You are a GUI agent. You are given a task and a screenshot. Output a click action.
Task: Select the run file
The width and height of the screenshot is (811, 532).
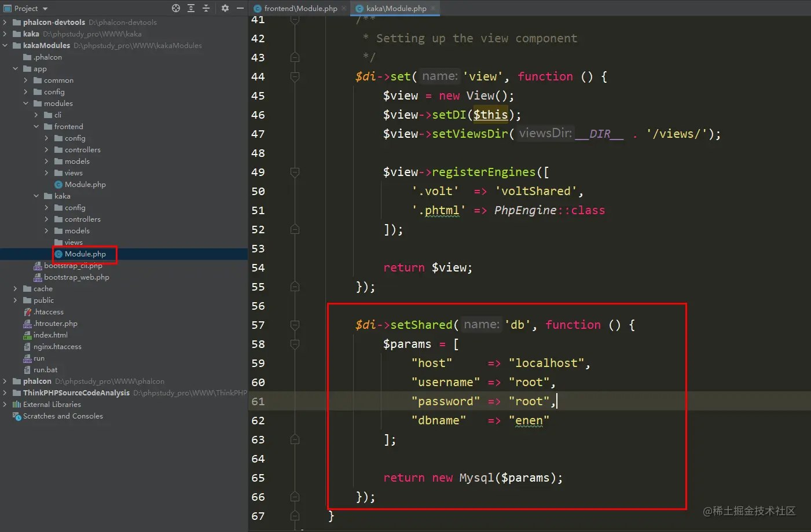39,358
